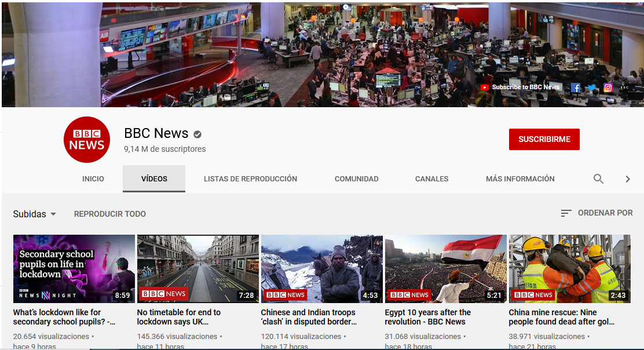Switch to the MÁS INFORMACIÓN tab

(x=520, y=178)
